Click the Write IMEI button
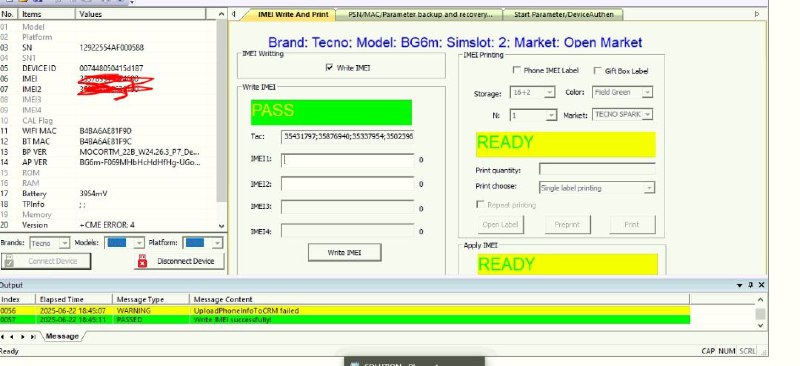 click(344, 252)
